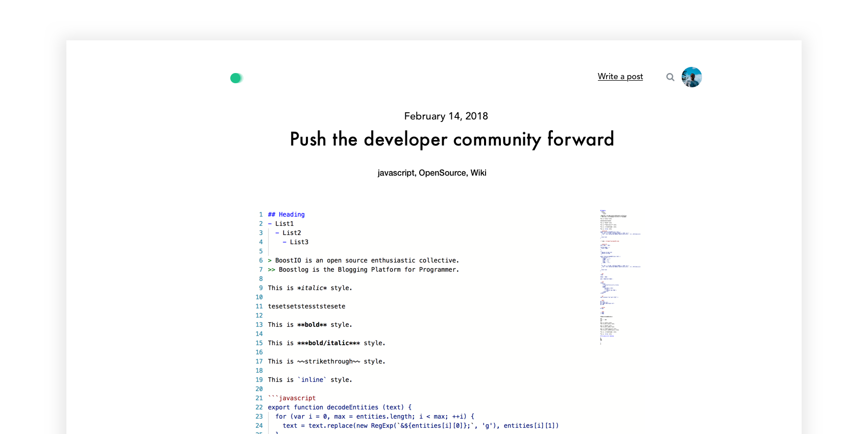Click the '- List2' line

coord(288,233)
